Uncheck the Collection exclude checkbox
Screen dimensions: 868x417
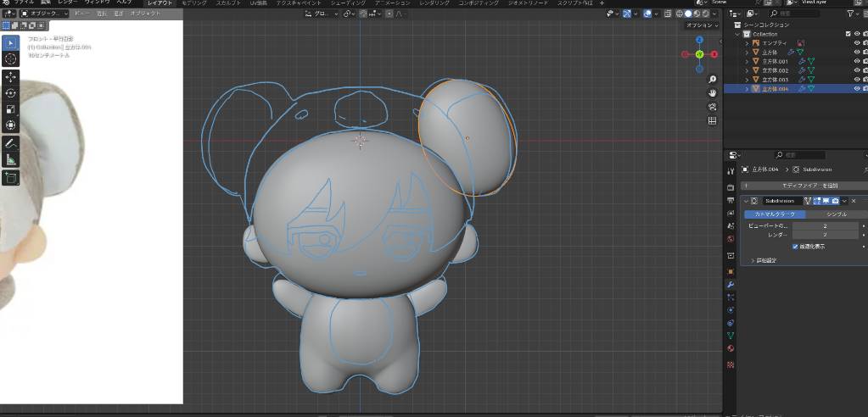click(848, 34)
